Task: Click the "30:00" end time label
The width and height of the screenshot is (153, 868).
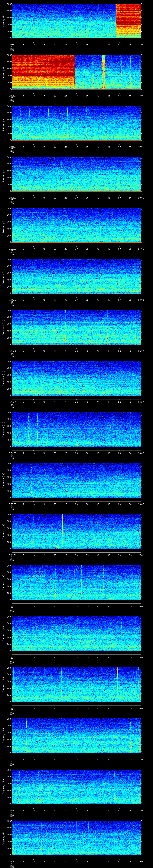Action: [x=141, y=708]
